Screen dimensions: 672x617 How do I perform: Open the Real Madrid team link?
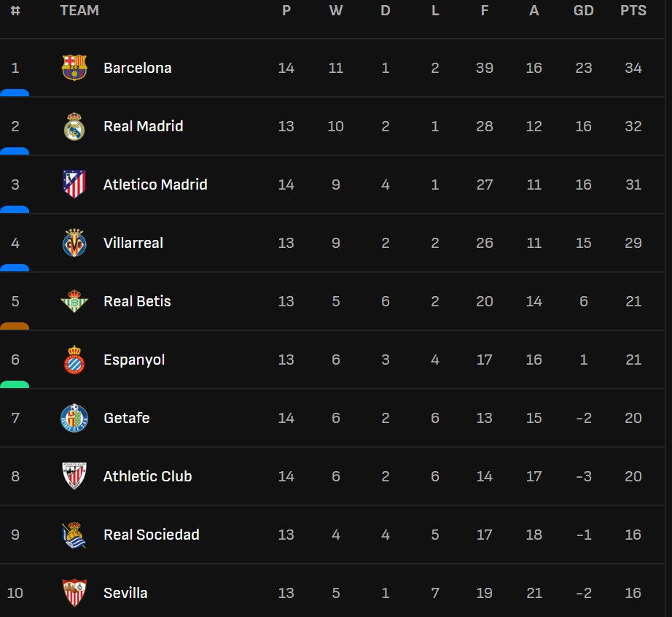click(x=144, y=126)
